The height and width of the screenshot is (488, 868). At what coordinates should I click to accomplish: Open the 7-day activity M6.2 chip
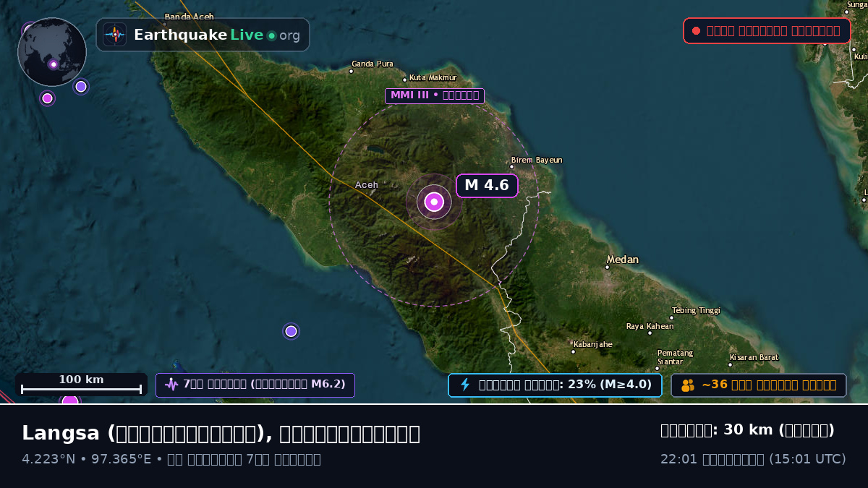click(x=255, y=385)
